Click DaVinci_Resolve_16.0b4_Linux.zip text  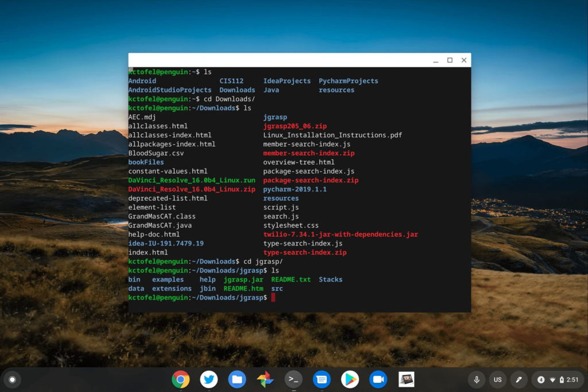pyautogui.click(x=192, y=189)
